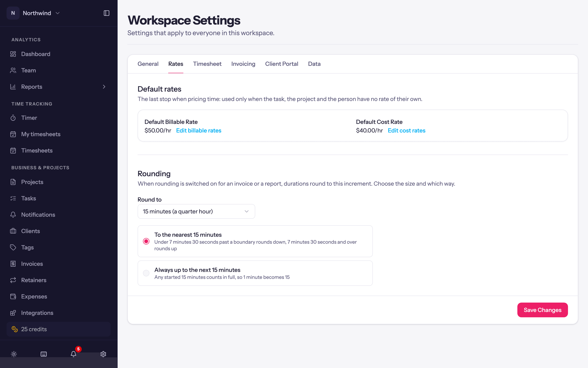Select Always up to next 15 minutes

click(x=255, y=273)
